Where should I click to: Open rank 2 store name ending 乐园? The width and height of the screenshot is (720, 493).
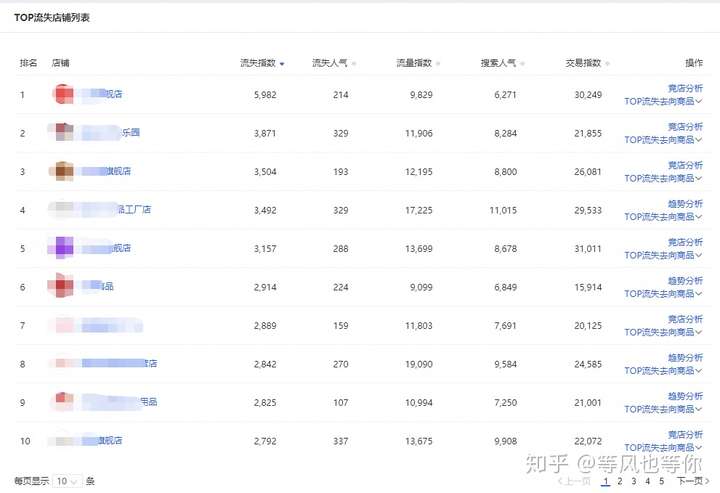point(109,133)
